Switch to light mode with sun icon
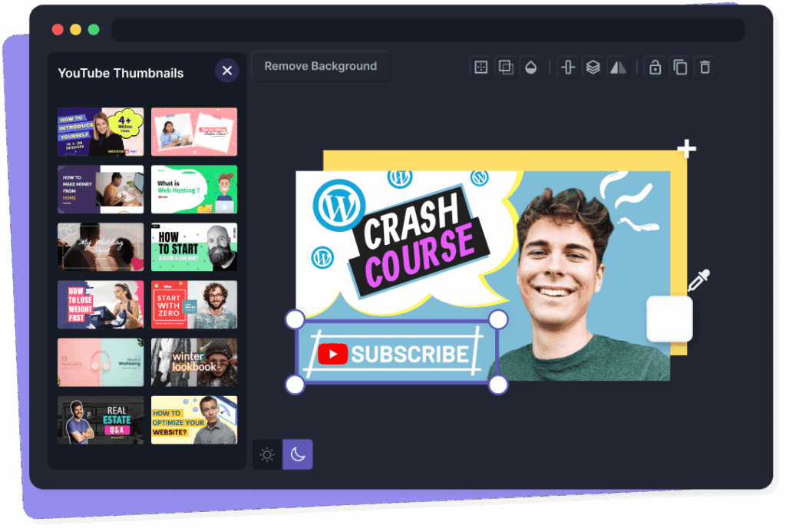The image size is (786, 532). coord(267,454)
